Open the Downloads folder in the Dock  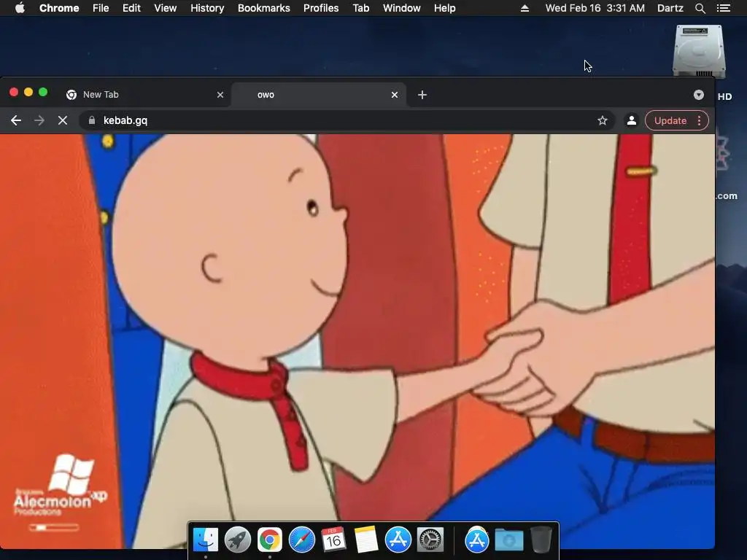tap(508, 540)
